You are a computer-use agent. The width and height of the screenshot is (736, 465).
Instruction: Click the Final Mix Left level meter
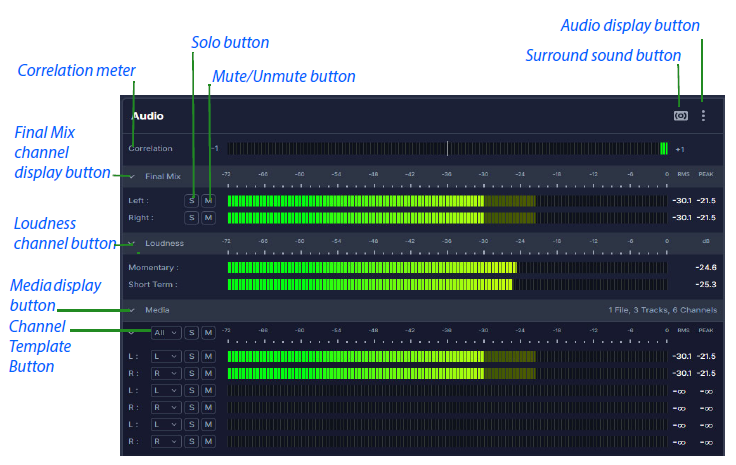[447, 201]
